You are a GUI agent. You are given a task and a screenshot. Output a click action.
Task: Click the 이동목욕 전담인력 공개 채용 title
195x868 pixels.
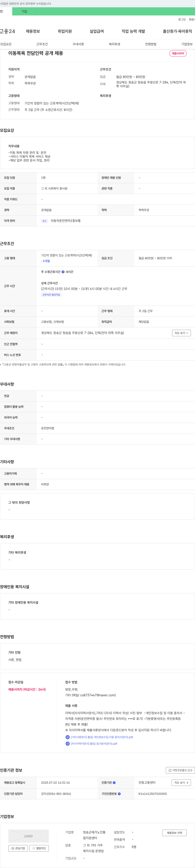click(x=36, y=53)
